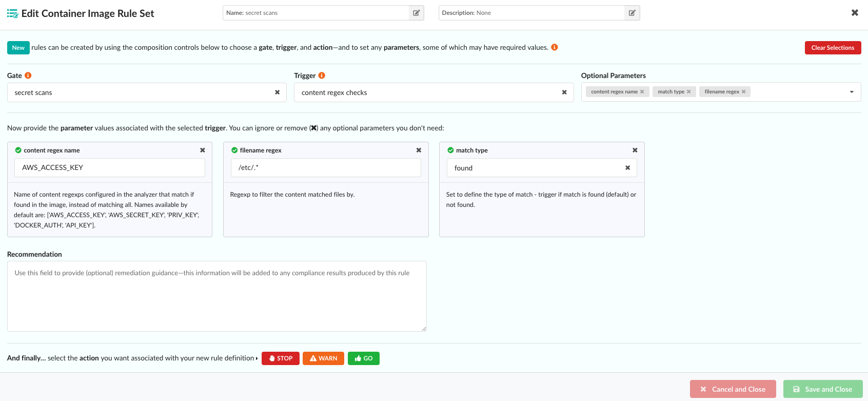
Task: Click the edit icon beside the Name field
Action: tap(416, 13)
